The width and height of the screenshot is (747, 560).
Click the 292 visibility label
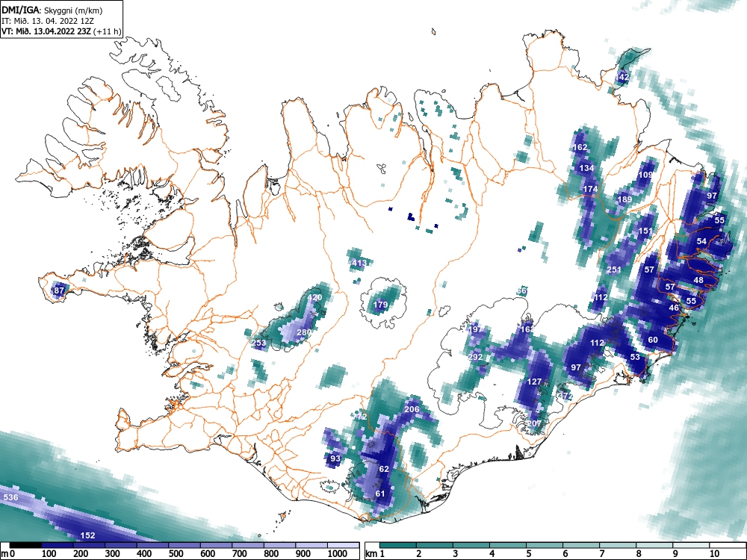tap(475, 357)
